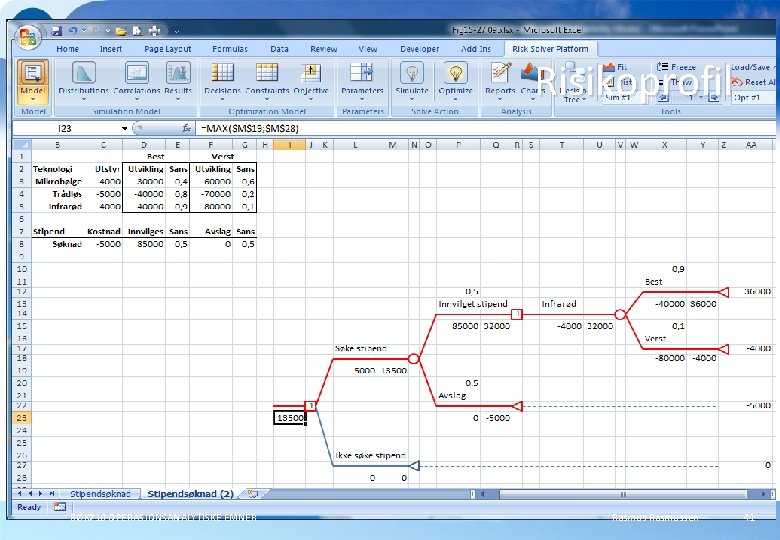Open the Distributions gallery
This screenshot has width=780, height=540.
click(x=83, y=80)
